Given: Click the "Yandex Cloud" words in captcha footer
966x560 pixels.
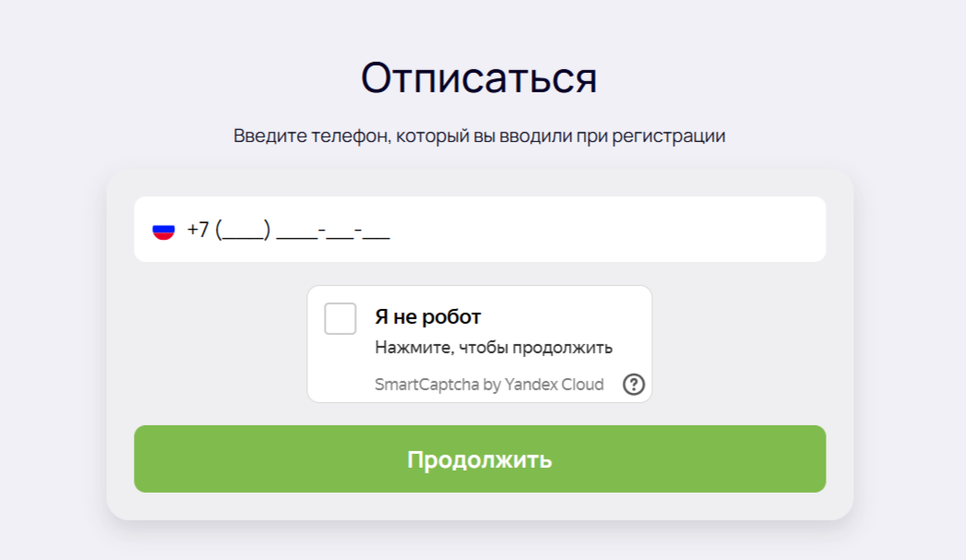Looking at the screenshot, I should pos(555,385).
